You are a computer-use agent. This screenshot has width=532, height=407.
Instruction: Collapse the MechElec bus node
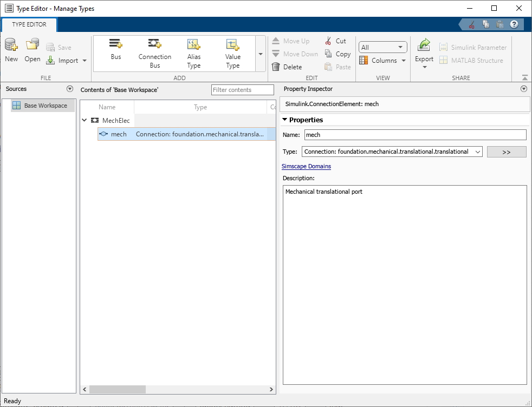[x=85, y=120]
